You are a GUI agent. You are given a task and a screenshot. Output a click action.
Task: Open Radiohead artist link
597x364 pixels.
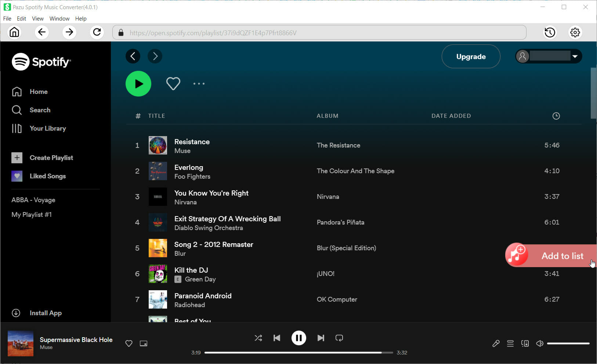click(189, 305)
